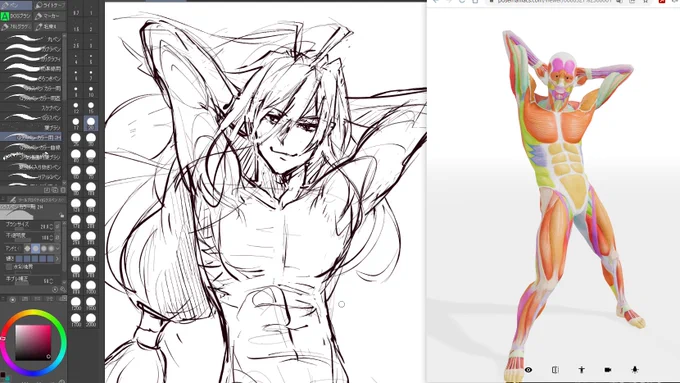Adjust the stabilization value stepper
680x383 pixels.
(x=51, y=281)
